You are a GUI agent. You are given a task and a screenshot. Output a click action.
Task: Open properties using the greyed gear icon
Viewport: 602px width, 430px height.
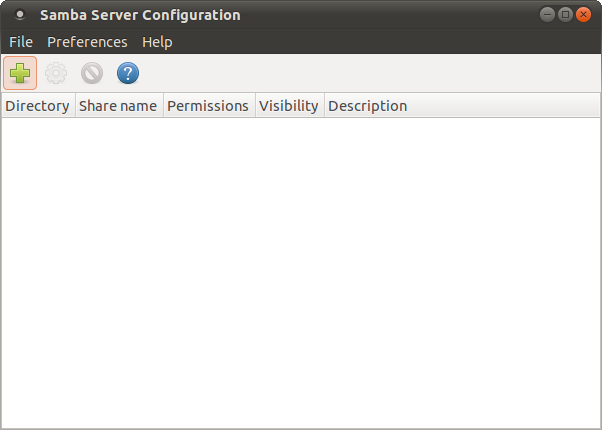click(x=56, y=73)
